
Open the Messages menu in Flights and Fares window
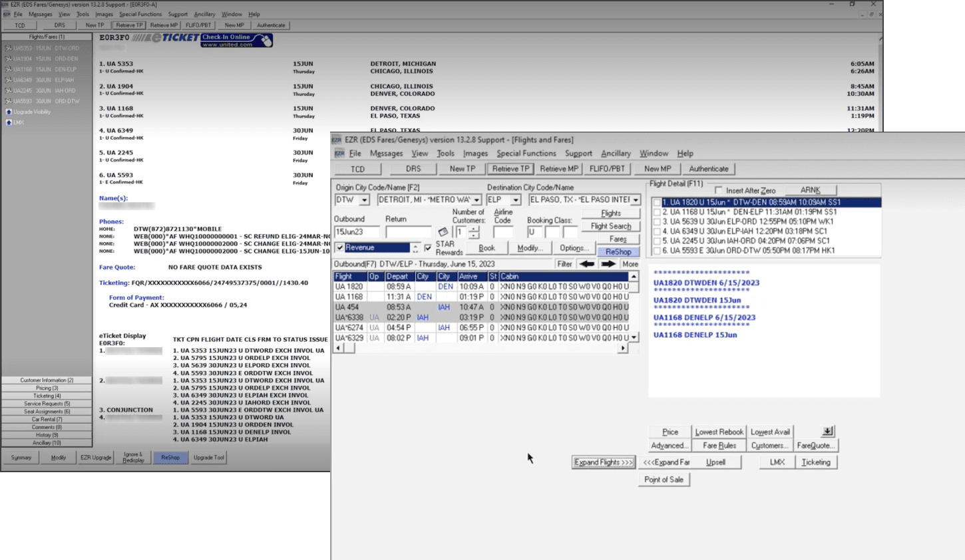(x=386, y=154)
